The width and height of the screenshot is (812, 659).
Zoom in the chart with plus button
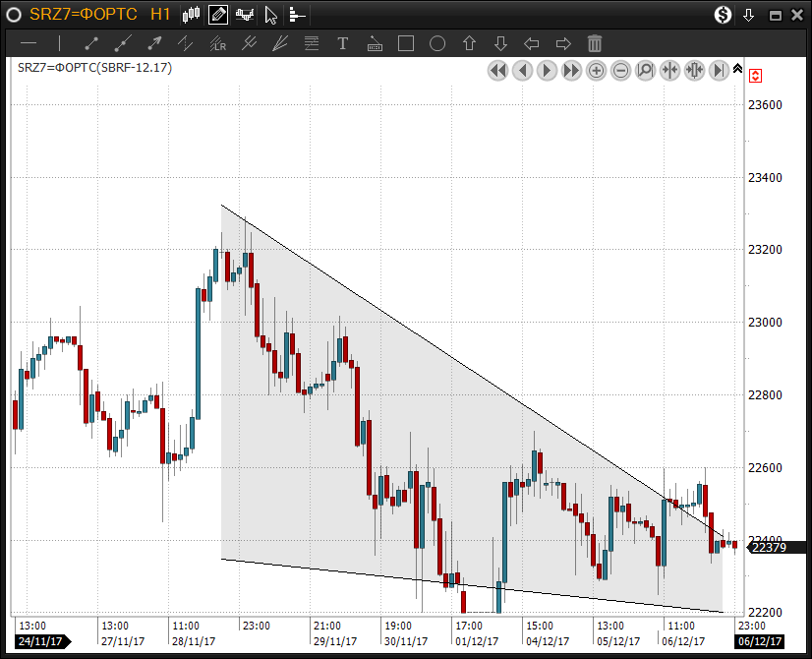coord(597,70)
